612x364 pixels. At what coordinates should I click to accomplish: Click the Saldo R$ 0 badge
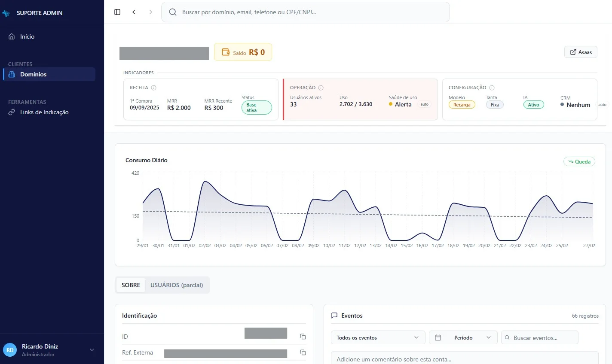click(x=243, y=52)
